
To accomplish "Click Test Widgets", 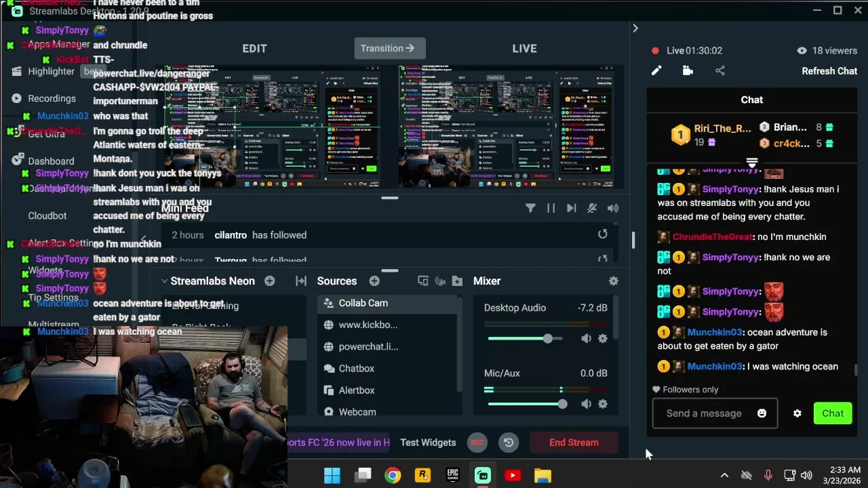I will [x=428, y=443].
